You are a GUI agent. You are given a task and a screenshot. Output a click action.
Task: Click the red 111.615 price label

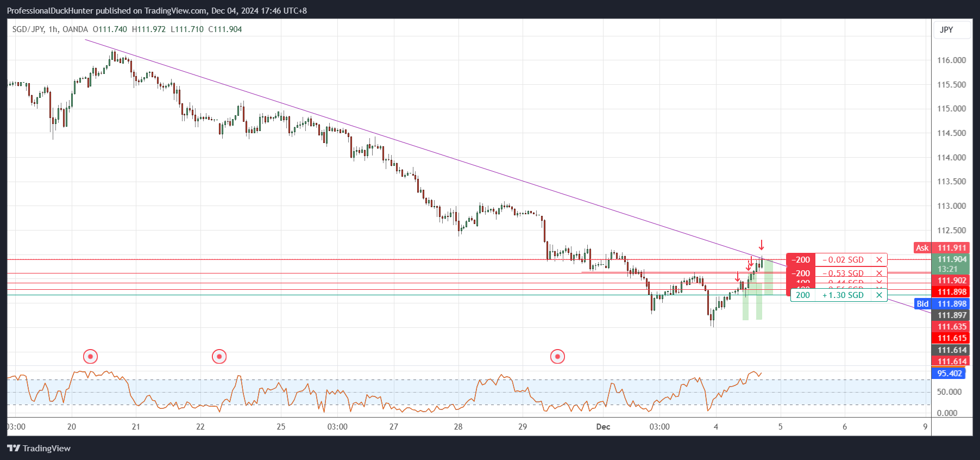tap(952, 338)
